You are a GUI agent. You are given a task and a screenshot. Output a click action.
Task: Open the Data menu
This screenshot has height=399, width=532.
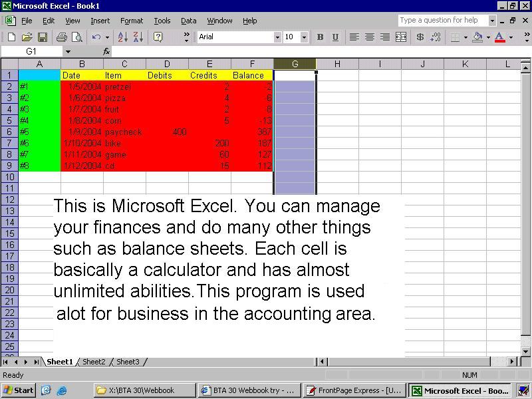[x=189, y=21]
